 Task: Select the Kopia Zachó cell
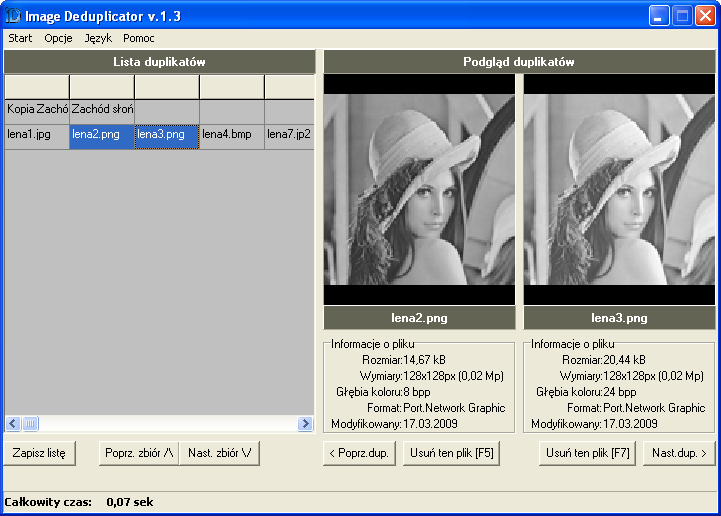[x=37, y=112]
